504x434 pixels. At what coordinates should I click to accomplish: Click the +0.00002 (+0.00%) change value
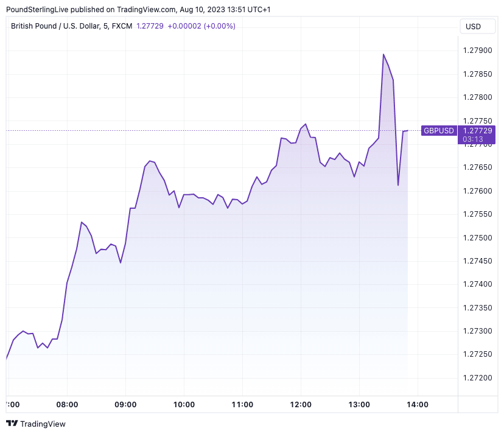tap(201, 26)
